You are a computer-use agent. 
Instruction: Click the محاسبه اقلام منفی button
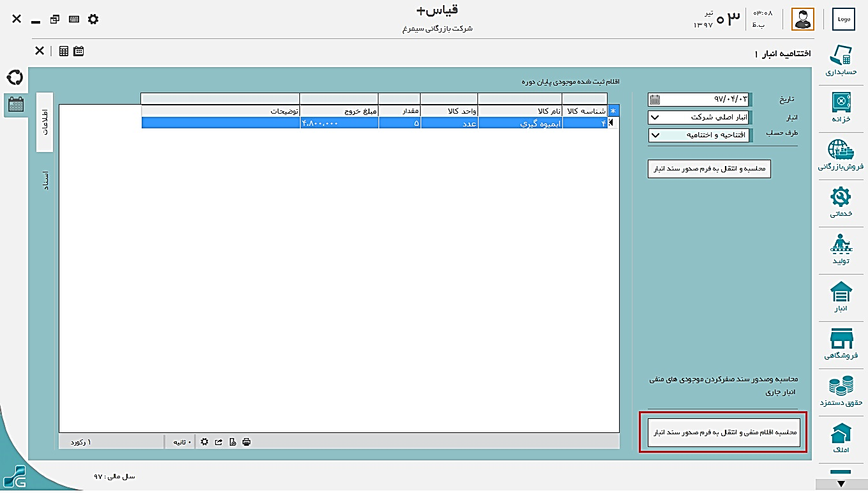[x=723, y=432]
